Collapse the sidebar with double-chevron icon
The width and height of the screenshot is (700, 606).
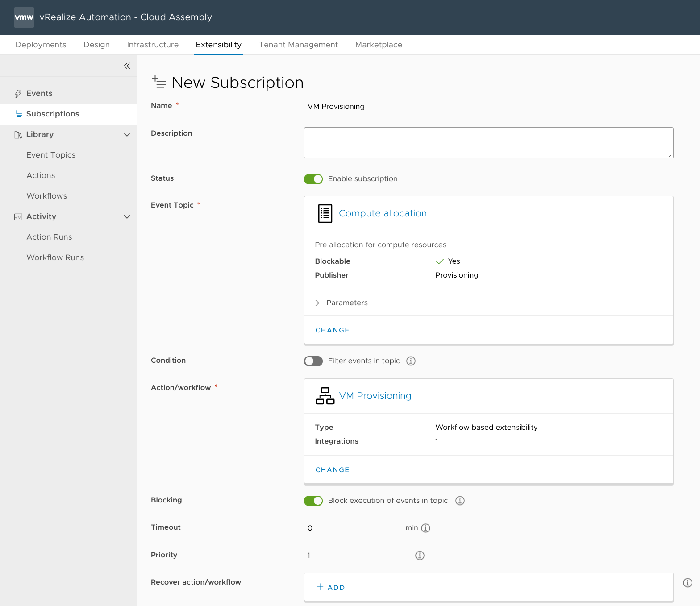(x=127, y=66)
